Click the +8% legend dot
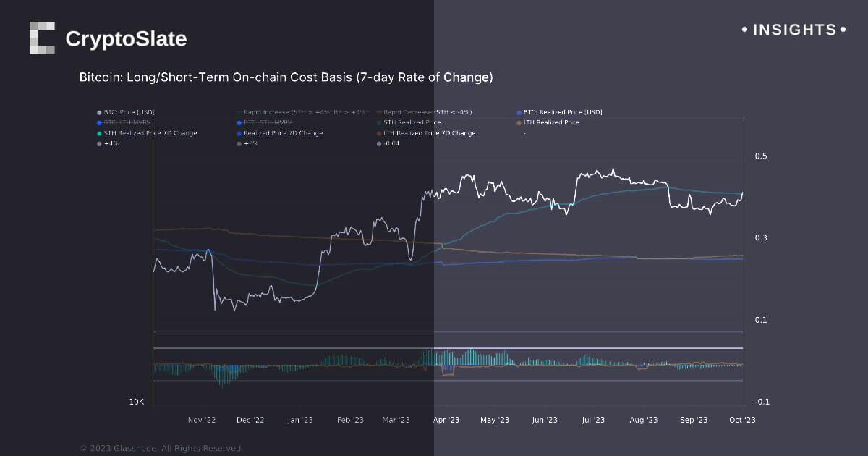Image resolution: width=868 pixels, height=456 pixels. tap(239, 144)
